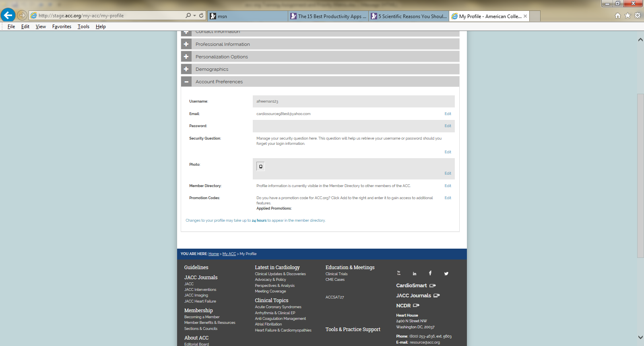This screenshot has height=346, width=644.
Task: Open the Favorites menu
Action: coord(62,27)
